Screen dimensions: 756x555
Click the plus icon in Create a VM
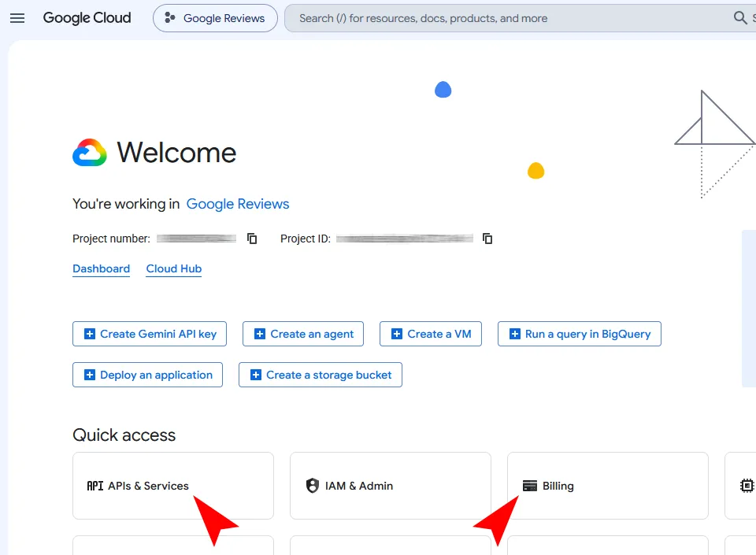(x=397, y=334)
